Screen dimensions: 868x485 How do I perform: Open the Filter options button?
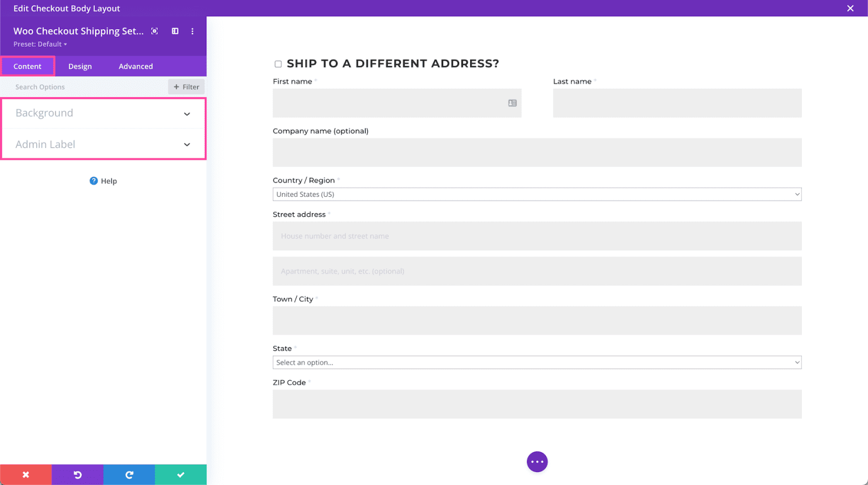186,86
